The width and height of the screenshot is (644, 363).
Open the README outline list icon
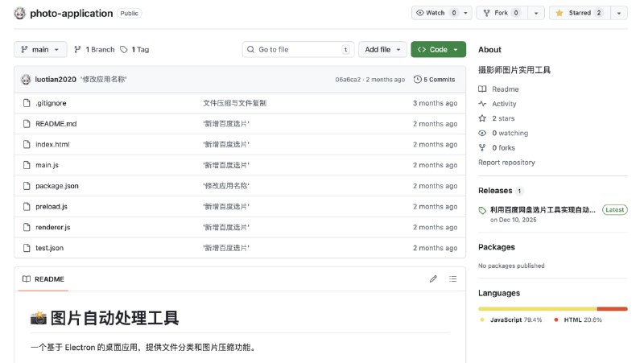(452, 278)
